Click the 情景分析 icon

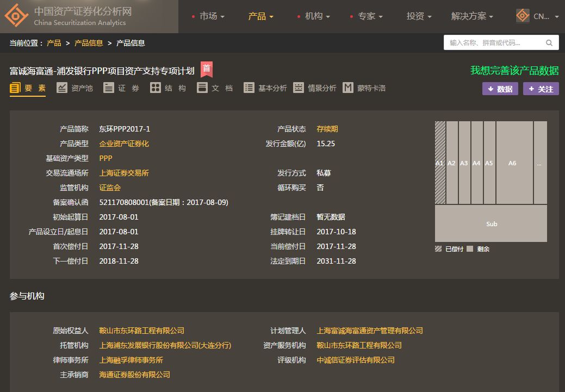(x=299, y=88)
